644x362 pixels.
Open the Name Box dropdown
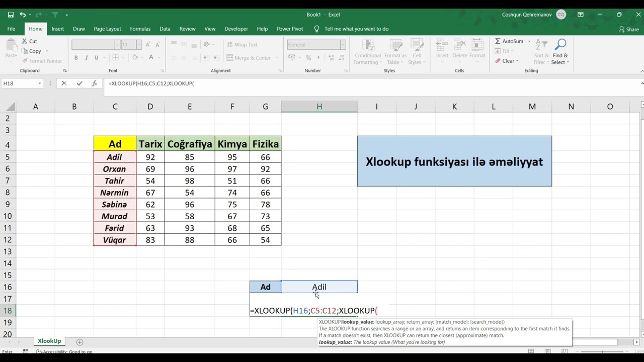(x=40, y=83)
